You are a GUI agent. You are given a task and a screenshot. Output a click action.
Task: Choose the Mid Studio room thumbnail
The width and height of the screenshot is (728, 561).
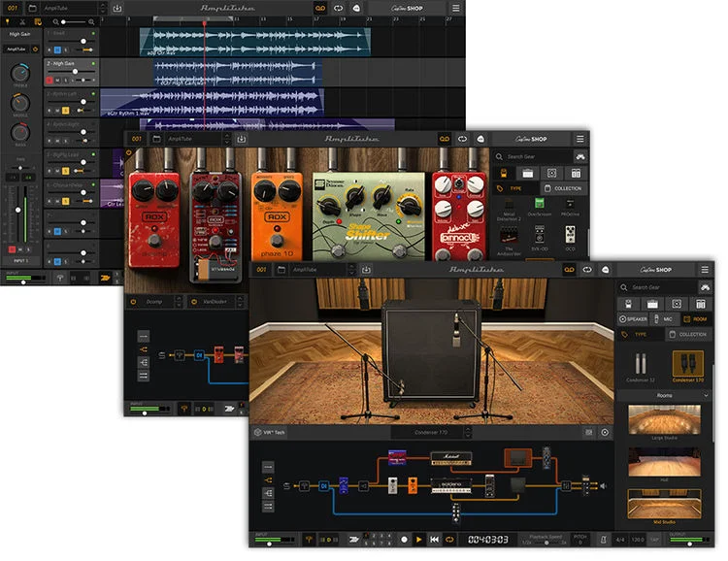pyautogui.click(x=664, y=504)
